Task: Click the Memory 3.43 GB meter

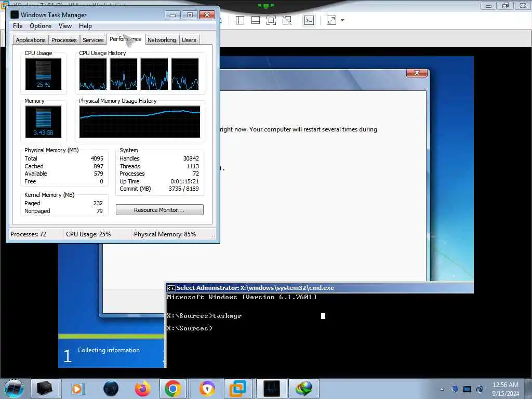Action: (x=44, y=122)
